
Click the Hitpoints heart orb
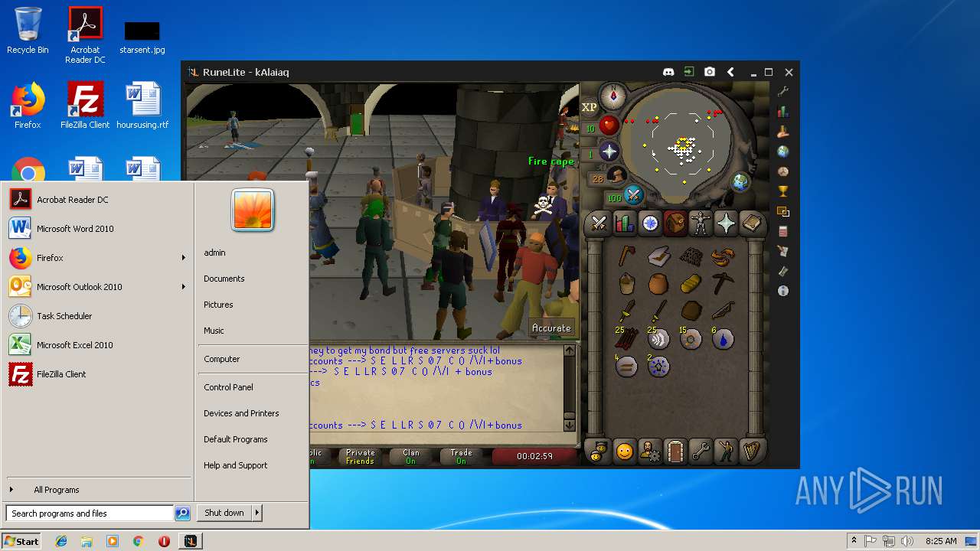[x=609, y=125]
